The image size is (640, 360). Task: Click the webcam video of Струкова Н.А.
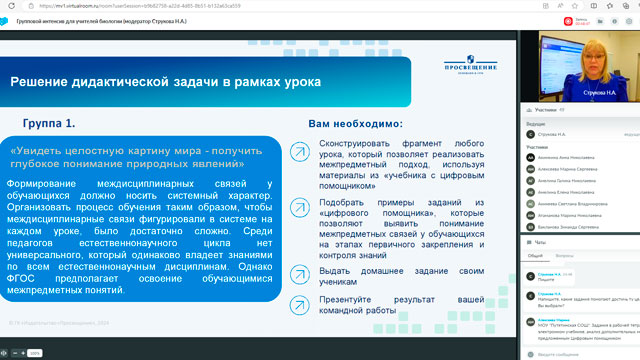(589, 66)
